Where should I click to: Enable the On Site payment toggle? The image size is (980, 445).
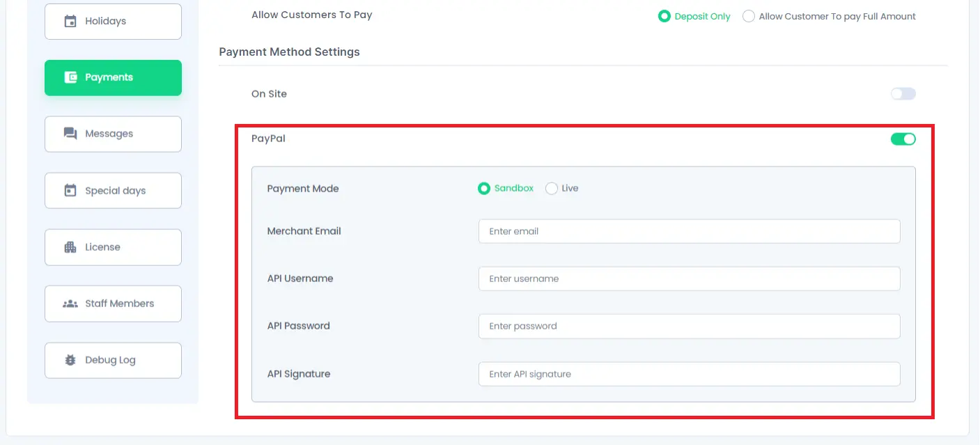pyautogui.click(x=903, y=94)
